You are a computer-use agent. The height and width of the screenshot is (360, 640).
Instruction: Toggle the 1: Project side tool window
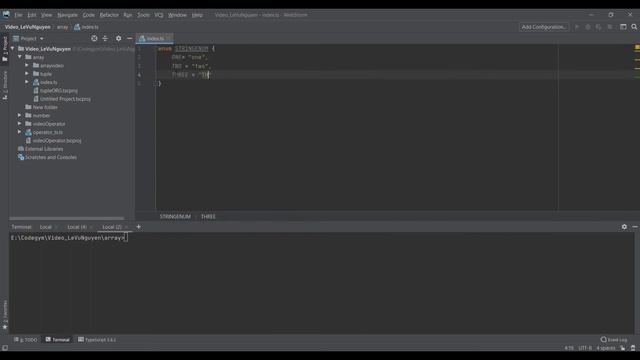pos(5,49)
